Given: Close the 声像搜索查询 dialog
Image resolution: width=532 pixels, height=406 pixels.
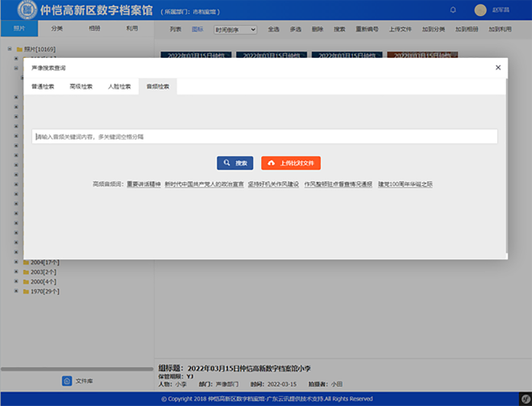Looking at the screenshot, I should click(x=497, y=68).
